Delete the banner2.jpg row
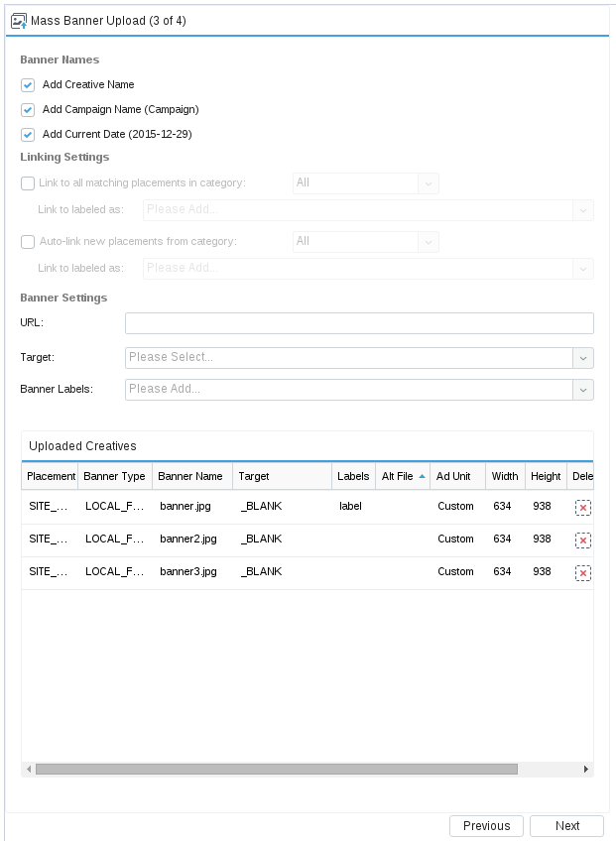Screen dimensions: 616x841 pos(582,541)
